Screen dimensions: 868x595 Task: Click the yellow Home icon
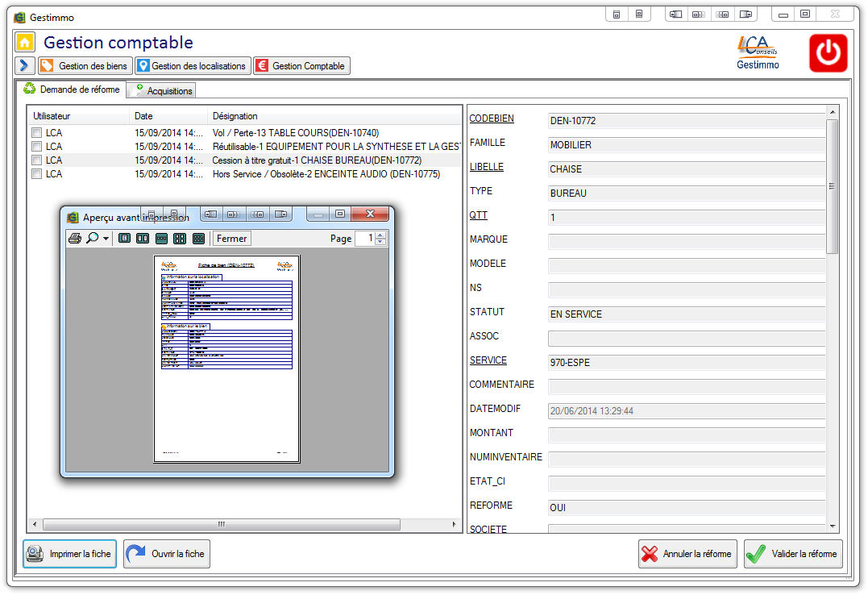click(x=25, y=43)
